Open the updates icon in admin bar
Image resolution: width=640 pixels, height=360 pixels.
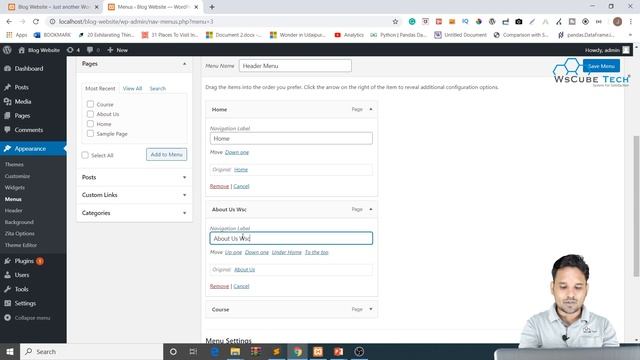[73, 50]
